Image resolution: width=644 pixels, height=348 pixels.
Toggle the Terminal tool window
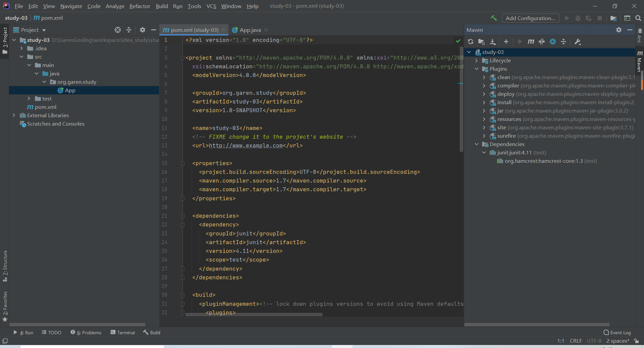click(123, 333)
